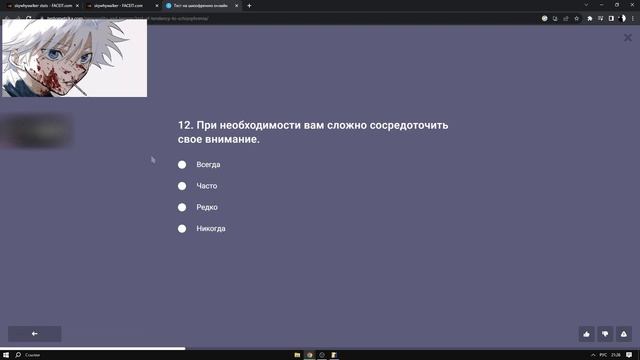The width and height of the screenshot is (640, 360).
Task: Go back with the left arrow button
Action: click(x=35, y=333)
